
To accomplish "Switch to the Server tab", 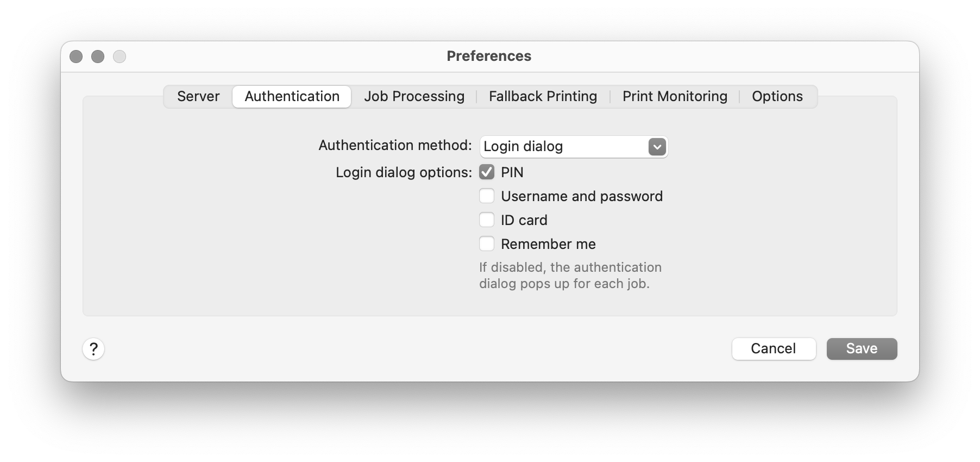I will click(198, 96).
